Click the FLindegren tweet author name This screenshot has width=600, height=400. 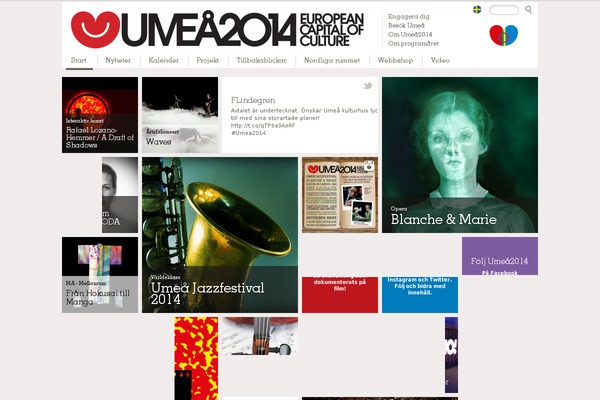tap(253, 100)
